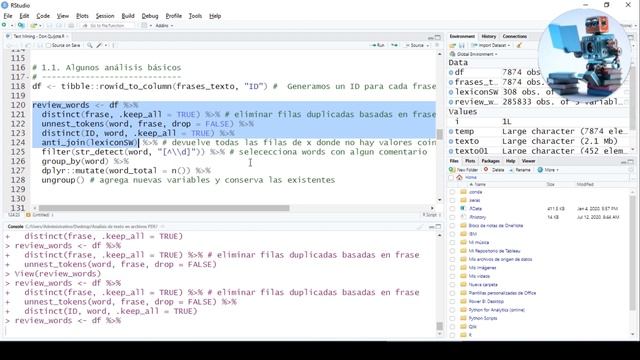Click the console input prompt line

(220, 330)
